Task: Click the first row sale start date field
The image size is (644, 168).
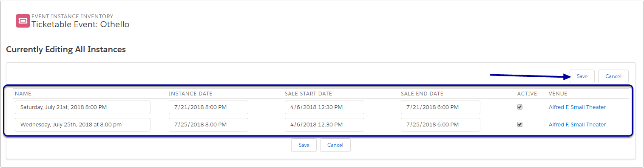Action: (324, 107)
